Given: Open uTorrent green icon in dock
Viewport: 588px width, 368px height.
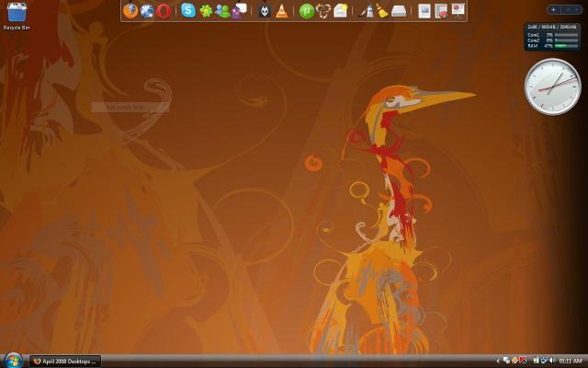Looking at the screenshot, I should pyautogui.click(x=306, y=11).
